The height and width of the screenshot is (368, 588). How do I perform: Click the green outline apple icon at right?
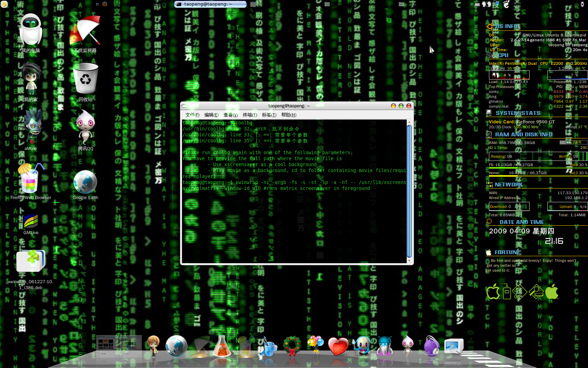tap(493, 291)
